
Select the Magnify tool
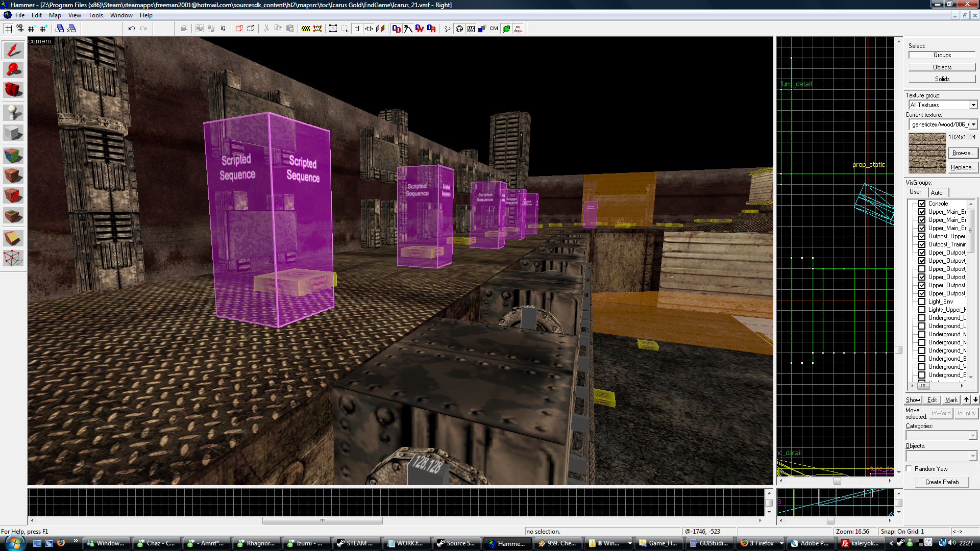(13, 70)
